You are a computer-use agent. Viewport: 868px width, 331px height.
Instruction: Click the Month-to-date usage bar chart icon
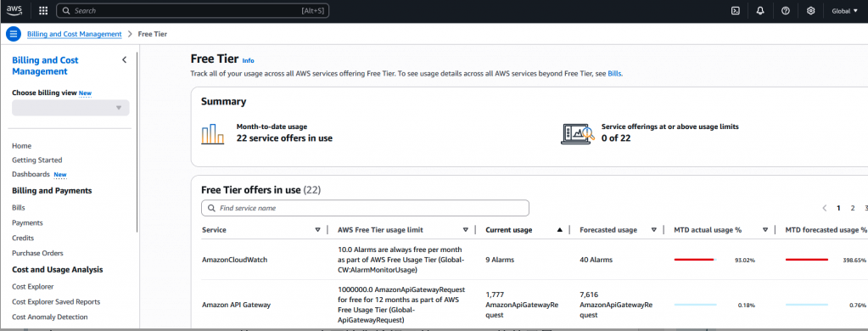click(213, 134)
